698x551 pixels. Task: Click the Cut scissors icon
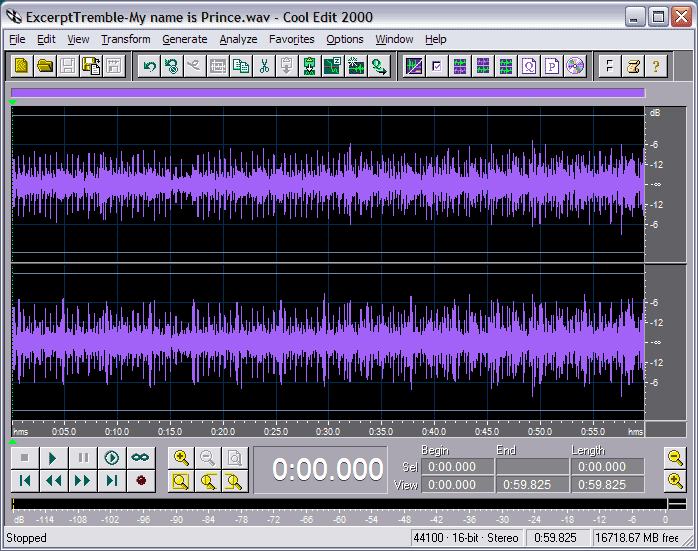click(x=264, y=67)
